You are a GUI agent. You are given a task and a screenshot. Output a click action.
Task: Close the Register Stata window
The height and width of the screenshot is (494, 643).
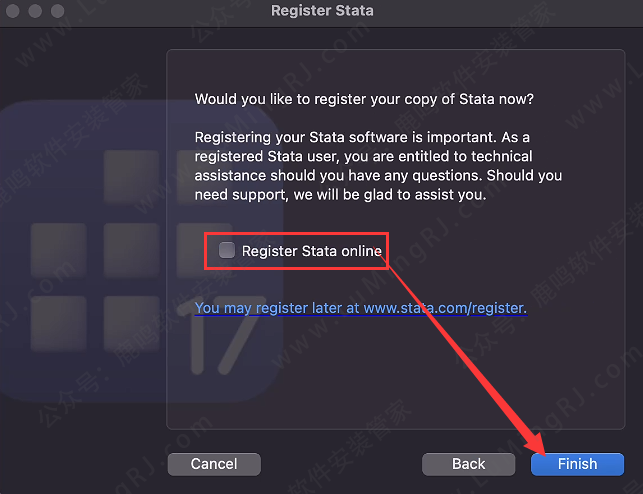point(12,11)
